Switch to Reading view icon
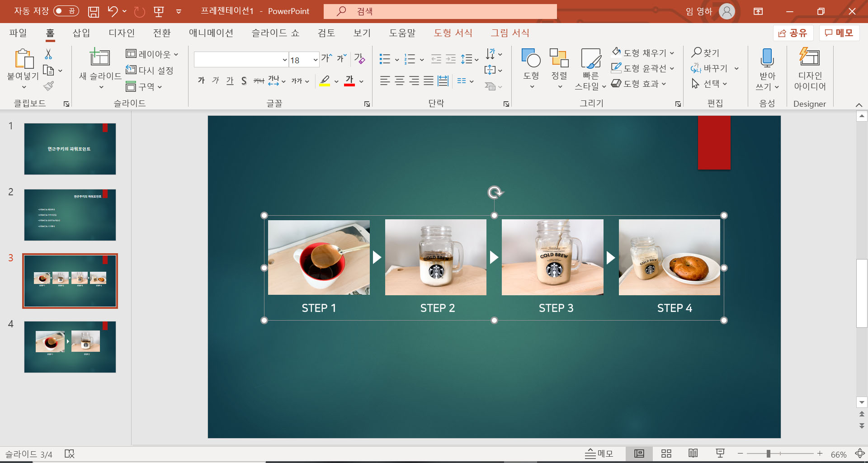 (x=693, y=454)
